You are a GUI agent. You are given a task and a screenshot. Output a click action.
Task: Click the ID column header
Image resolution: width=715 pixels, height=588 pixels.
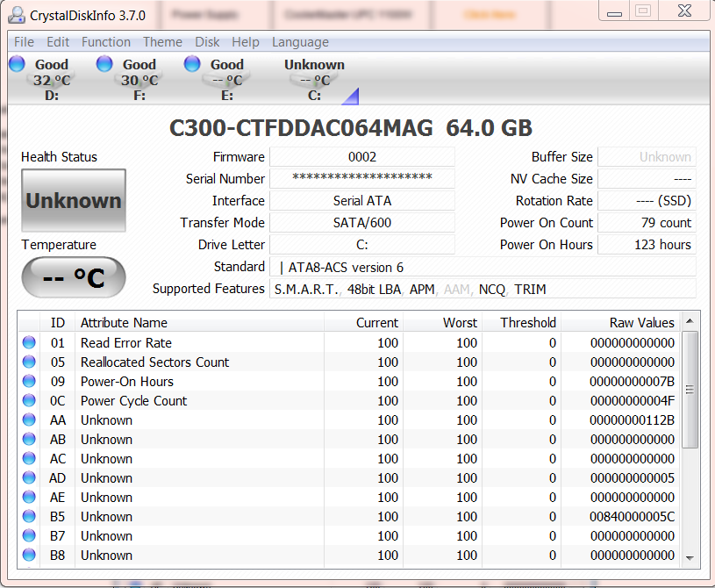57,322
